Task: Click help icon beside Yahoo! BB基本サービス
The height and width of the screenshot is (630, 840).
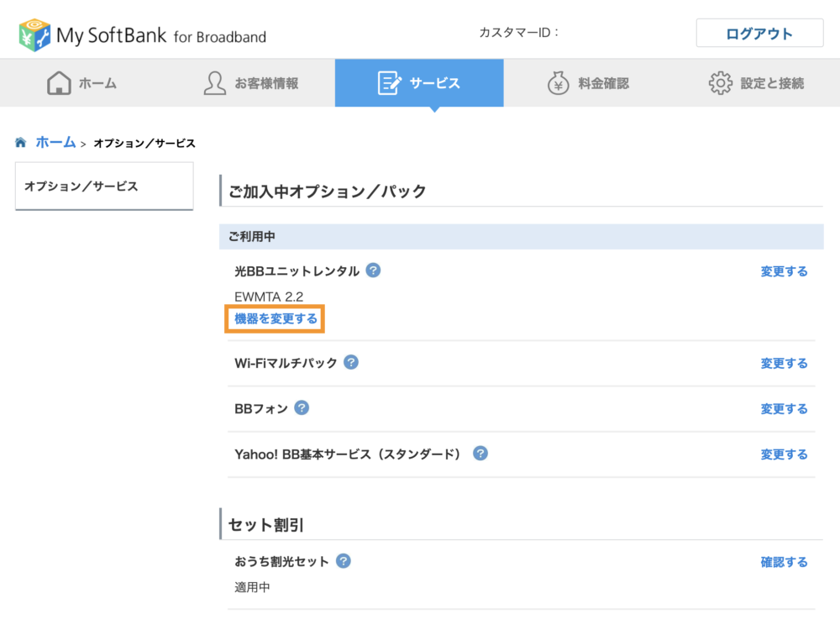Action: tap(480, 454)
